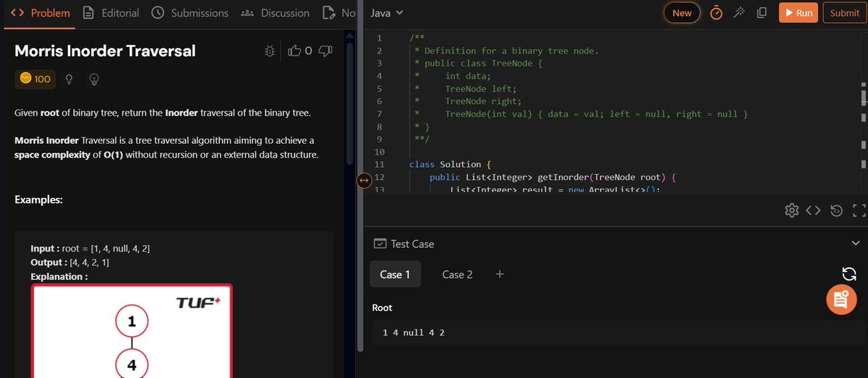
Task: Open the orange notes floating button
Action: coord(841,299)
